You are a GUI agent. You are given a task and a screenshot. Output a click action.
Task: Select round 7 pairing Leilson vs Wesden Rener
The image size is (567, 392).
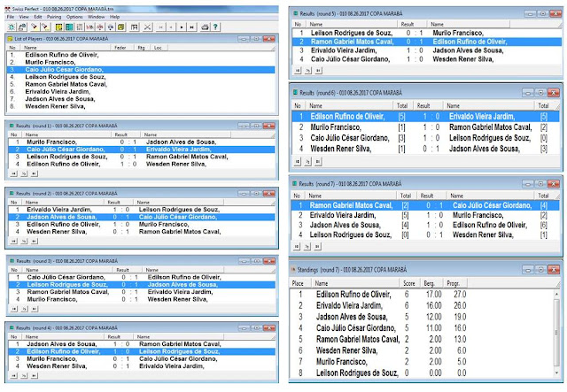pyautogui.click(x=425, y=234)
